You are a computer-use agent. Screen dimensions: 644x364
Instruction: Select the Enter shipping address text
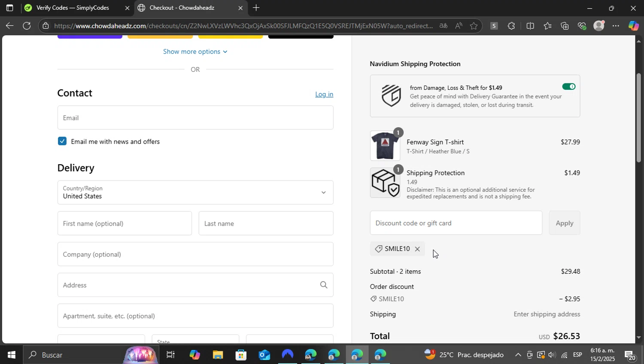tap(547, 314)
